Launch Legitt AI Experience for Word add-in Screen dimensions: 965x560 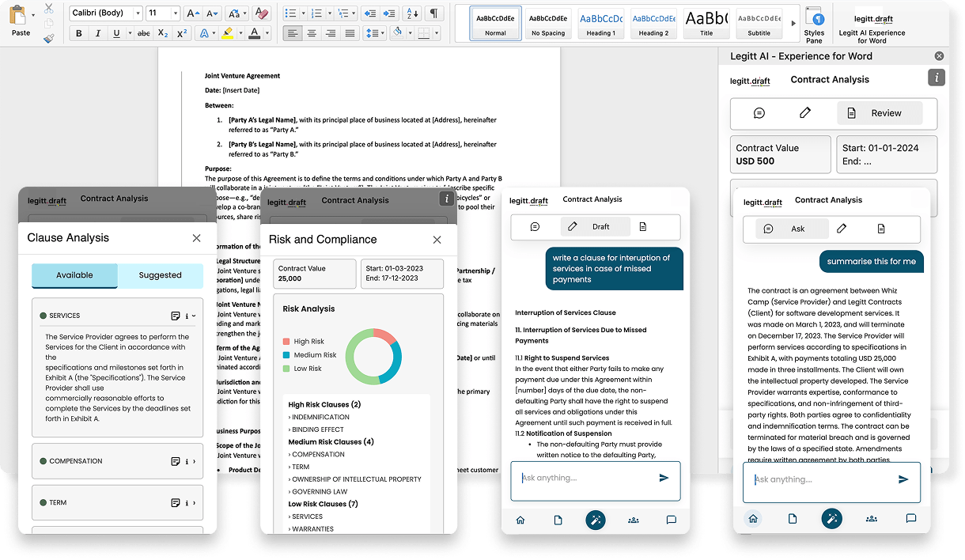click(872, 26)
